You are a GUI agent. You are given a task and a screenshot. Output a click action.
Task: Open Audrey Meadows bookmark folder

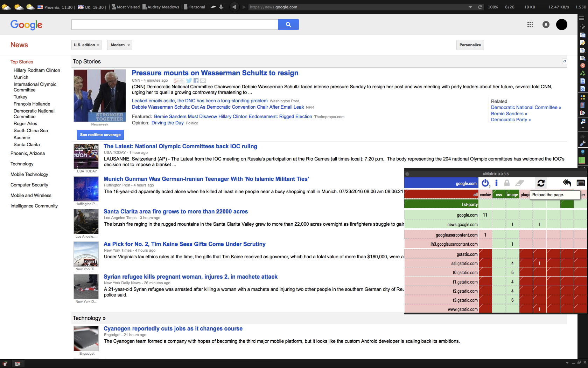161,7
